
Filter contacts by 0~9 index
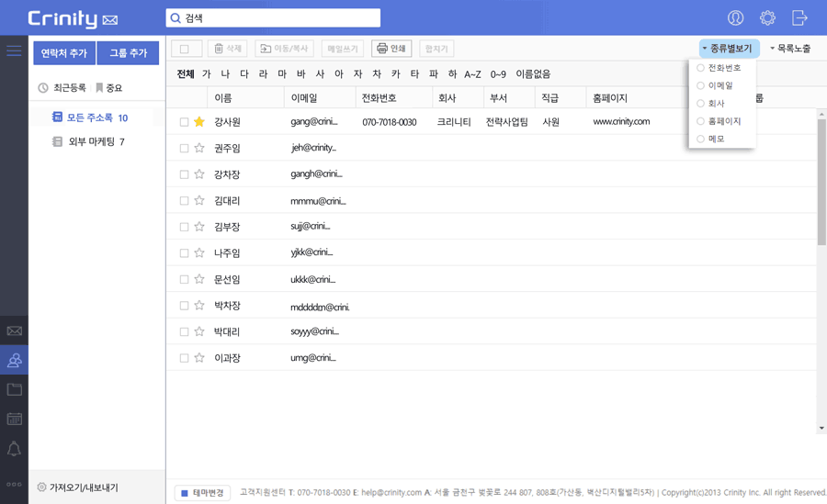tap(498, 74)
